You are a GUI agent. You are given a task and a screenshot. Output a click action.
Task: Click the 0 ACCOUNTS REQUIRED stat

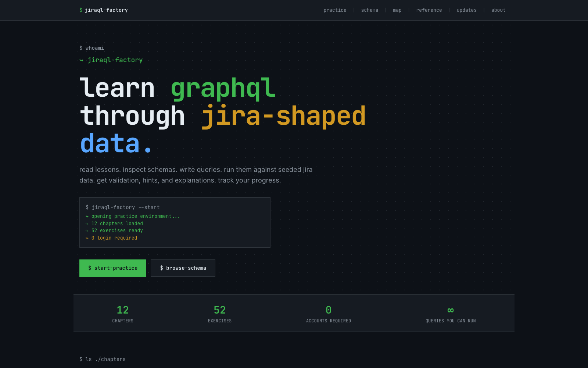329,314
